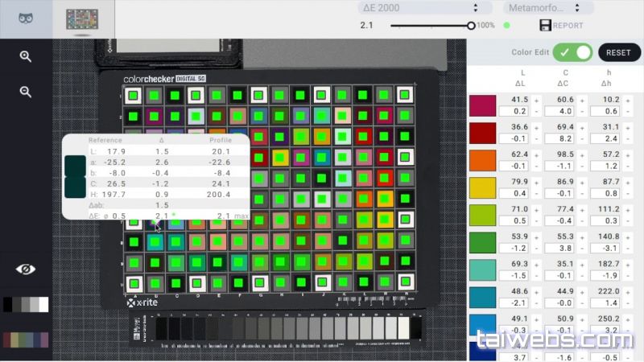Click the green status indicator dot

click(506, 25)
